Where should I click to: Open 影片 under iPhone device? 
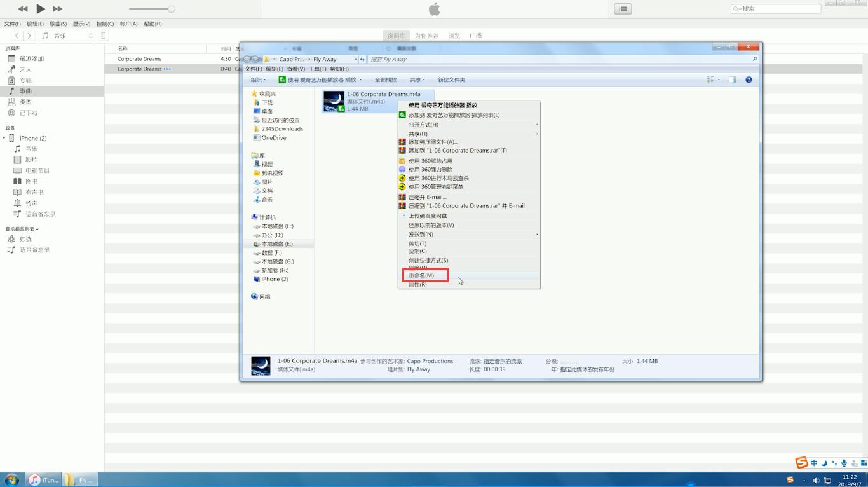click(x=31, y=160)
